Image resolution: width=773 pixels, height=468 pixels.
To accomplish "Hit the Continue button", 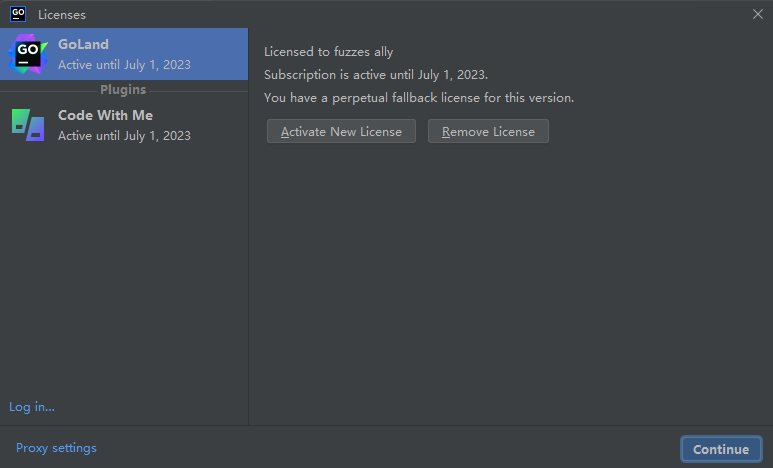I will point(720,449).
